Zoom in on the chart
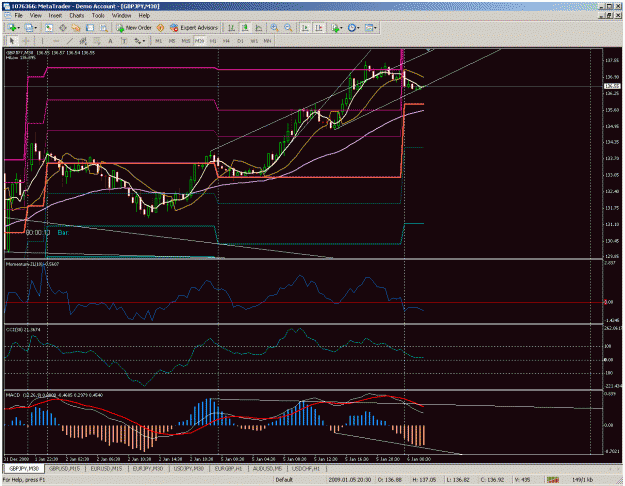The width and height of the screenshot is (625, 486). [x=274, y=28]
